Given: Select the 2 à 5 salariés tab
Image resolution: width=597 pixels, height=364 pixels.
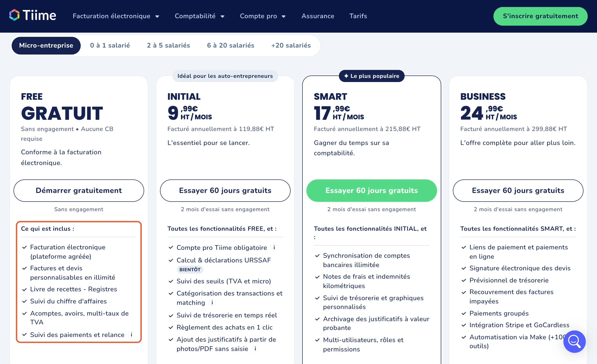Looking at the screenshot, I should coord(168,45).
